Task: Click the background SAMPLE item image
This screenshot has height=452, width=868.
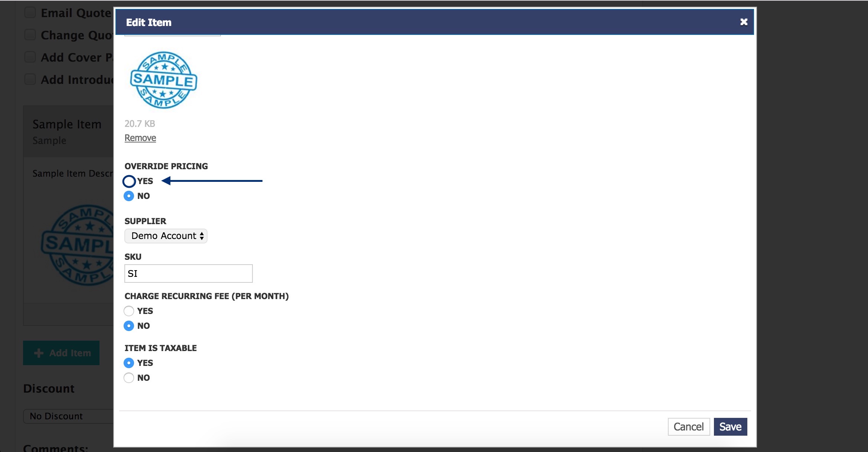Action: click(x=77, y=245)
